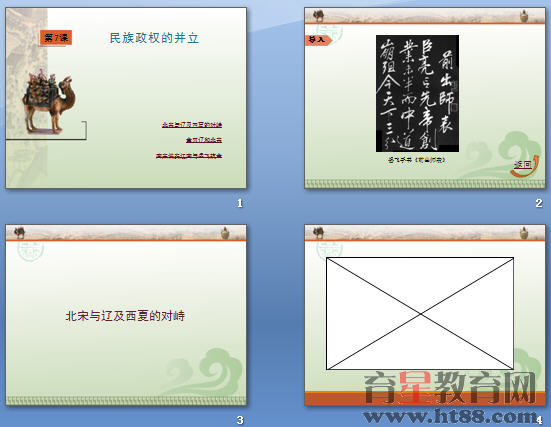Click the orange 第7课 label

click(x=56, y=38)
